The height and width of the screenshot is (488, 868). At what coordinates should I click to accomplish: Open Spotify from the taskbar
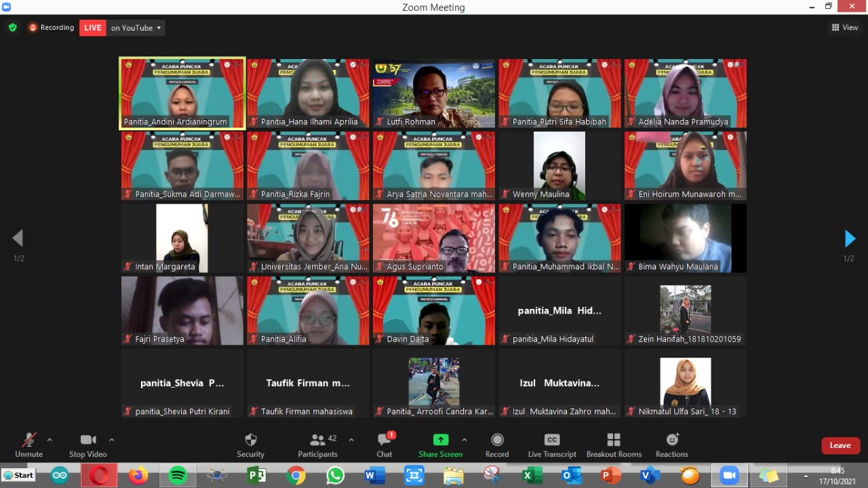tap(178, 476)
